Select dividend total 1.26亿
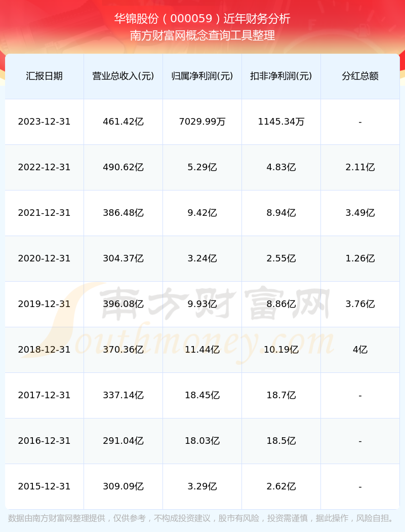 [360, 258]
